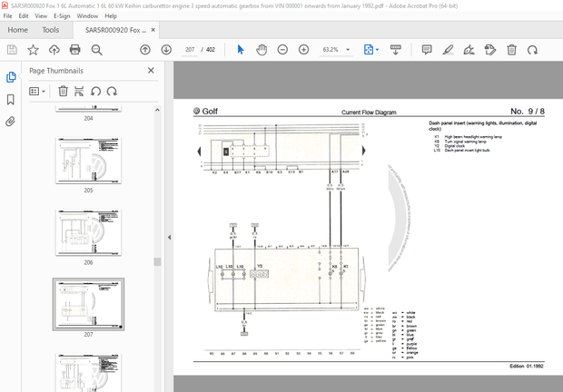Open the Edit menu
This screenshot has width=563, height=392.
(x=24, y=16)
